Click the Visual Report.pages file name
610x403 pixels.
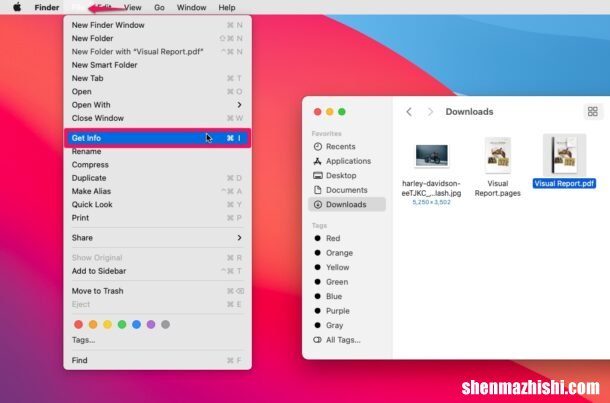498,188
